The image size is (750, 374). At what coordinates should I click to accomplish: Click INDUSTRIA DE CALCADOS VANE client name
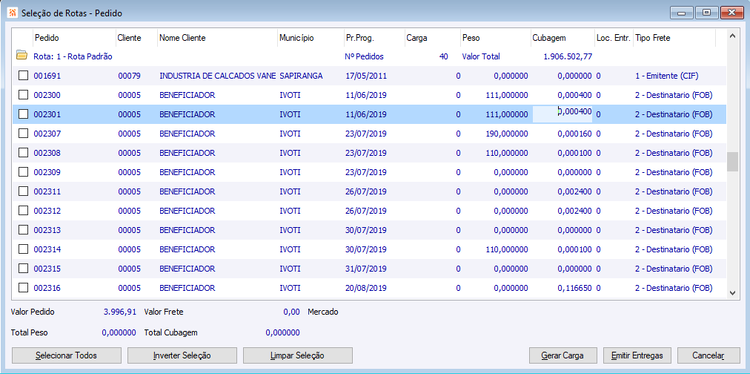pyautogui.click(x=218, y=76)
